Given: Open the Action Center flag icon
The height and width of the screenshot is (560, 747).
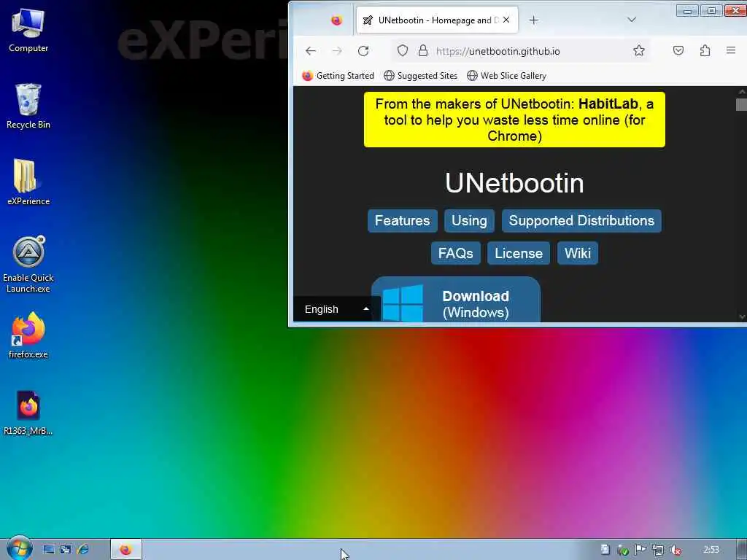Looking at the screenshot, I should [640, 550].
